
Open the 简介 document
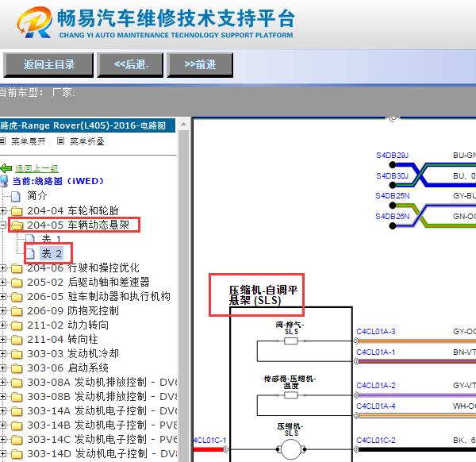pyautogui.click(x=37, y=195)
